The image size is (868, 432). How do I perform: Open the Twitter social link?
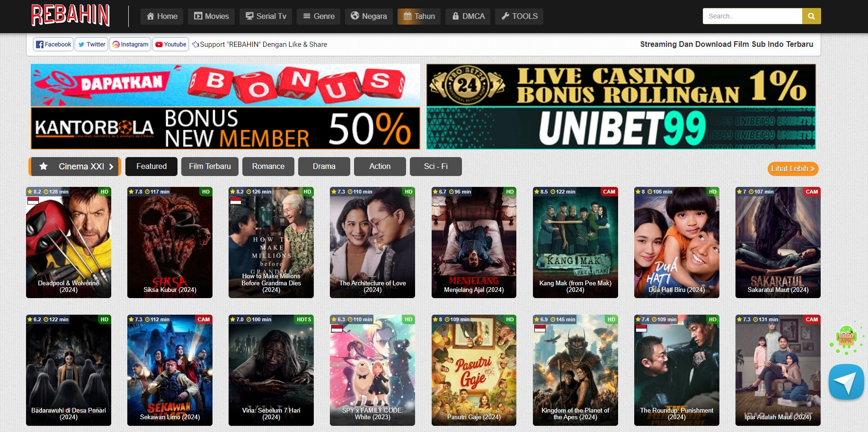91,44
